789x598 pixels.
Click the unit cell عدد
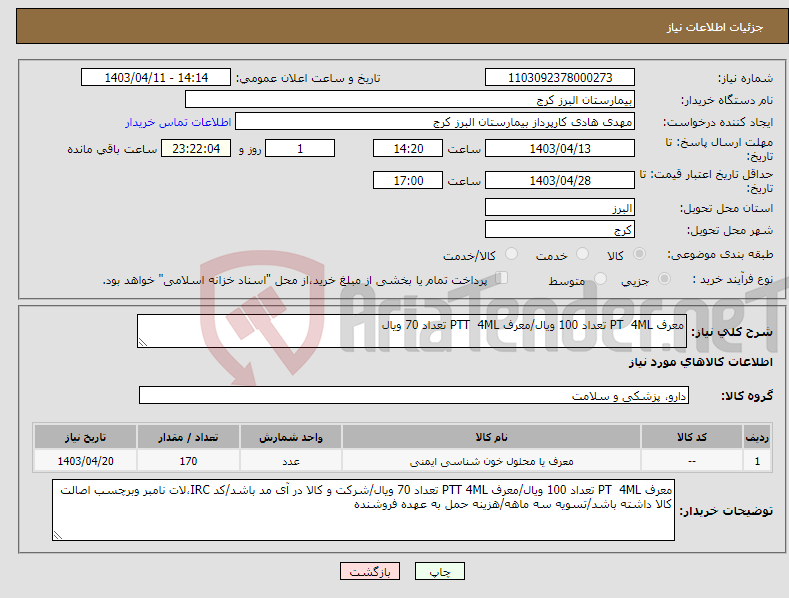(x=291, y=461)
